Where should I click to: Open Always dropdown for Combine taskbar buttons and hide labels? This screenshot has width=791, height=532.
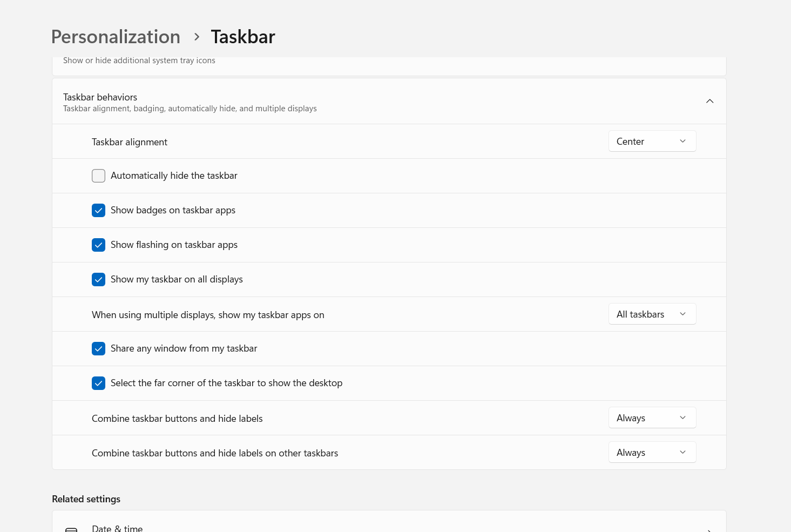652,417
